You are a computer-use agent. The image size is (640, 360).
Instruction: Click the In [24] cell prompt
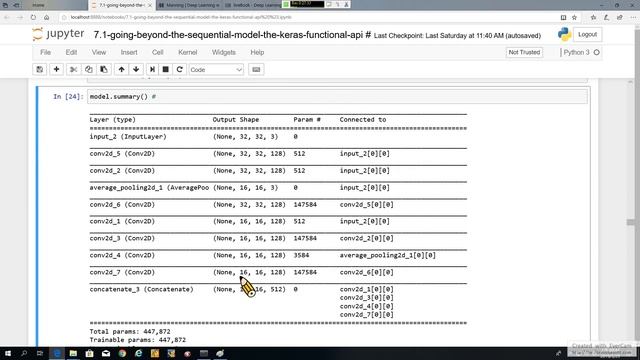click(68, 97)
